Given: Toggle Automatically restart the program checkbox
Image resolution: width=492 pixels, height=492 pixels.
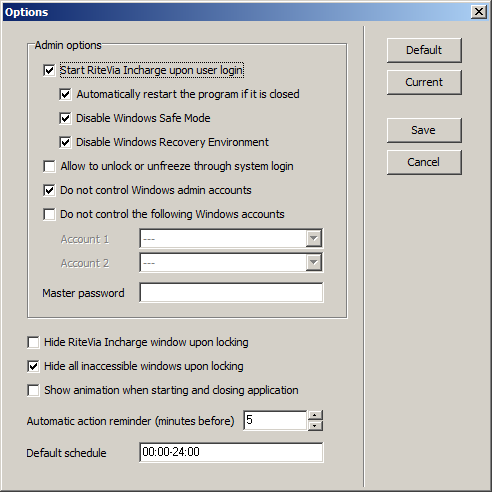Looking at the screenshot, I should tap(65, 94).
